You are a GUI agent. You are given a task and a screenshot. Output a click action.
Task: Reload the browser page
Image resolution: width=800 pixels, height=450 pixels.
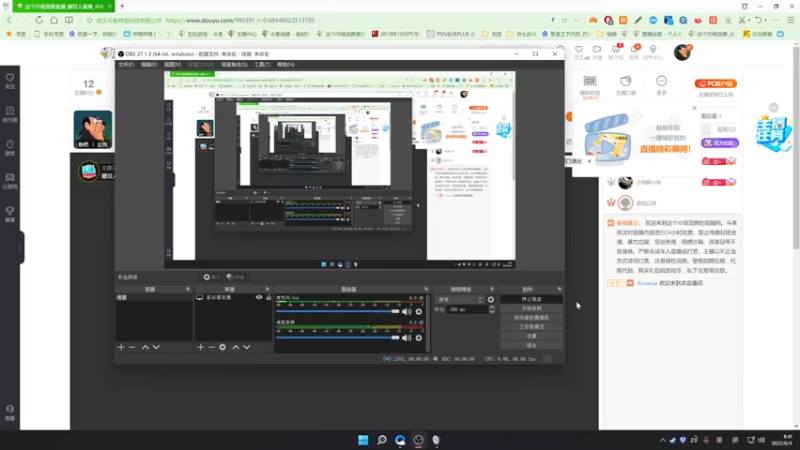[x=39, y=20]
